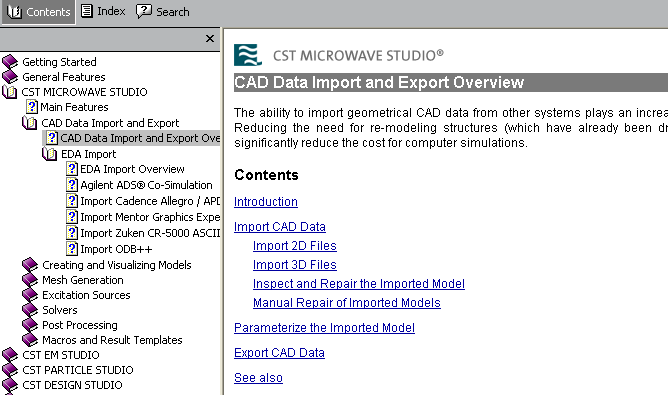Click the Import Mentor Graphics page icon
668x395 pixels.
coord(72,217)
